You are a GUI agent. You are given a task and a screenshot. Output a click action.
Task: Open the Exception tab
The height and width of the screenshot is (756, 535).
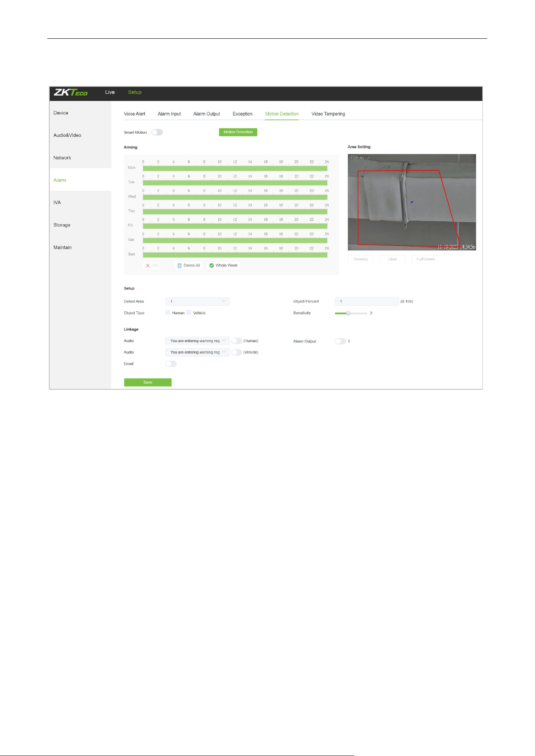pos(242,114)
